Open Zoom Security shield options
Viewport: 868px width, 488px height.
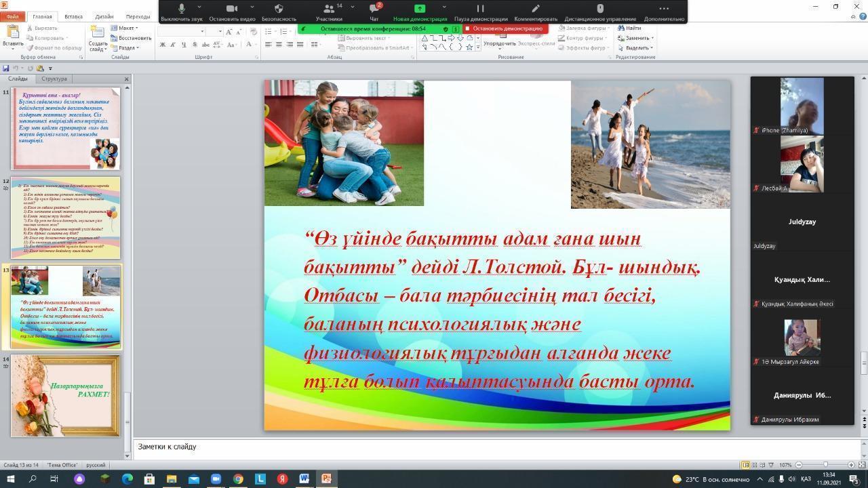[x=279, y=9]
